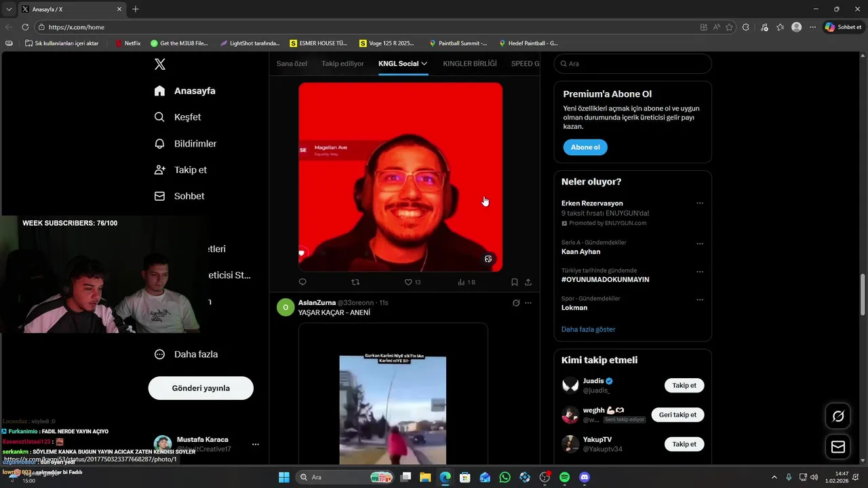Open Anasayfa from the sidebar
The height and width of the screenshot is (488, 868).
pos(184,91)
